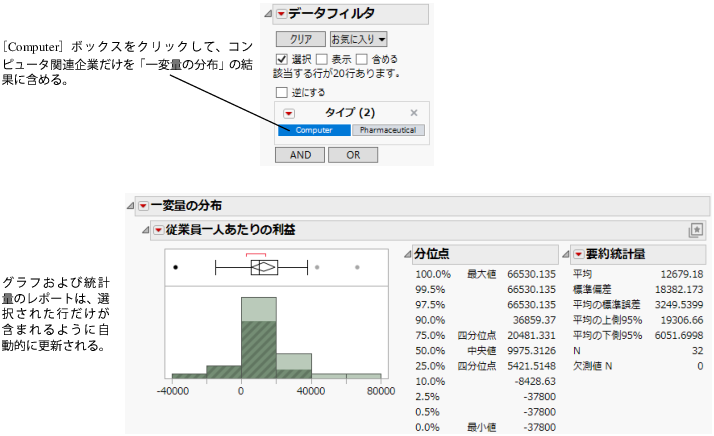Click the axis label -40000
The image size is (714, 436).
173,391
